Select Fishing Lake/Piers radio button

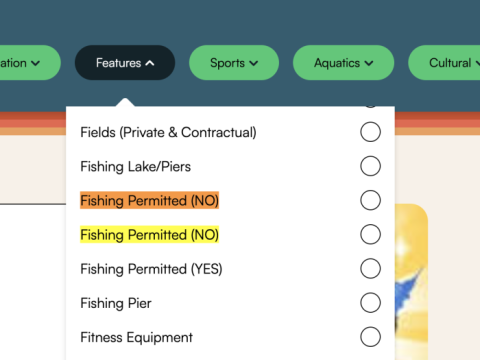(370, 166)
